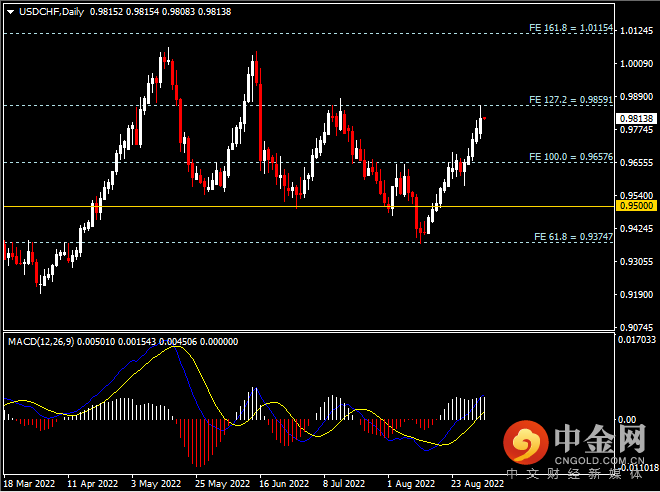Select the FE 161.8 = 1.01154 label
The width and height of the screenshot is (660, 492).
571,28
